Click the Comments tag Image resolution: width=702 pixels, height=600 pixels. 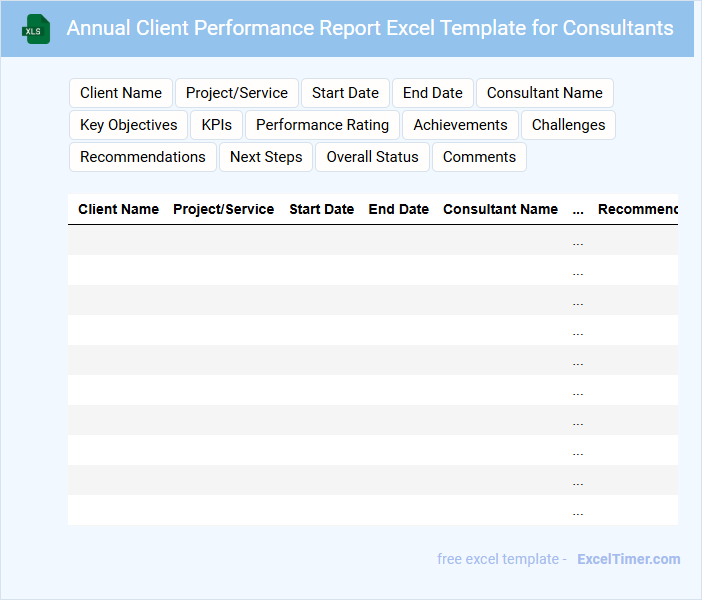point(480,157)
